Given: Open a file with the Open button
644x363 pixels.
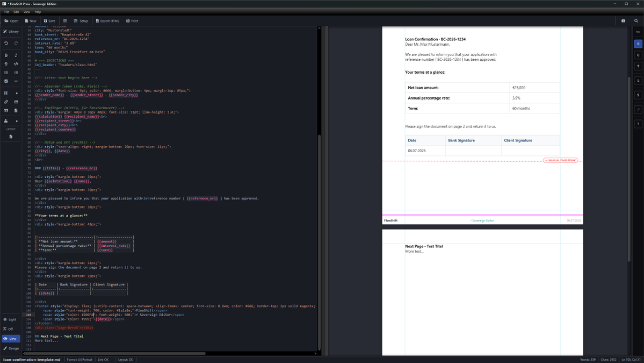Looking at the screenshot, I should click(x=11, y=21).
